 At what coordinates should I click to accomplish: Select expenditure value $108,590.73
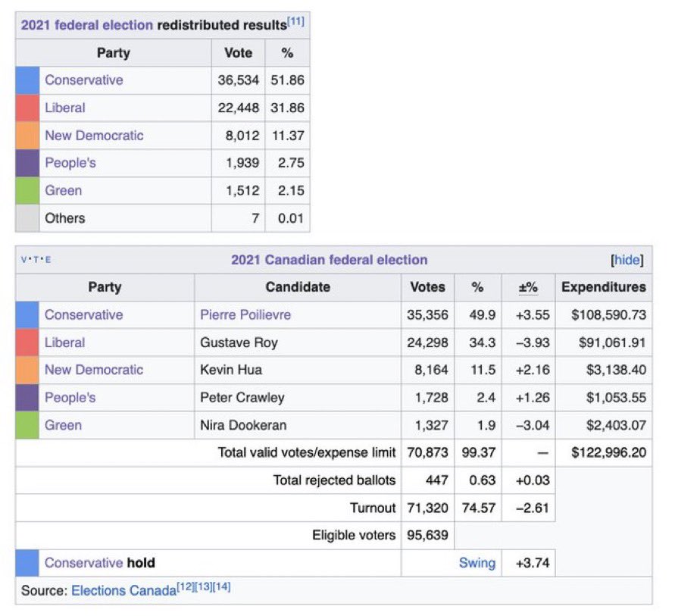[x=608, y=314]
